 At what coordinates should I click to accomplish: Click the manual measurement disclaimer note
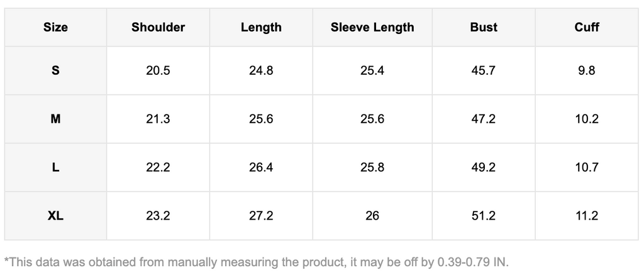tap(256, 261)
